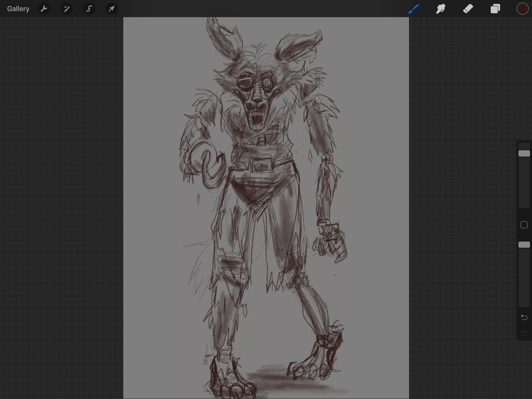Click the Undo arrow
This screenshot has width=532, height=399.
pos(524,317)
